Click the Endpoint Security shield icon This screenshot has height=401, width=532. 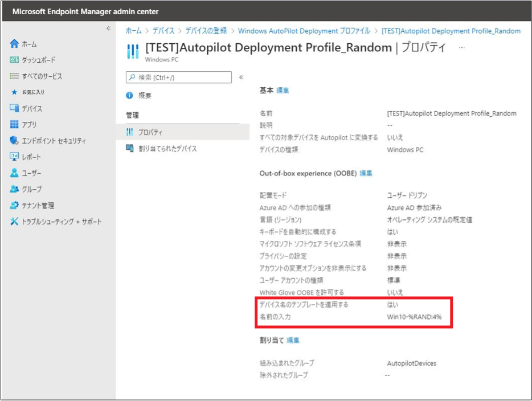click(x=14, y=141)
